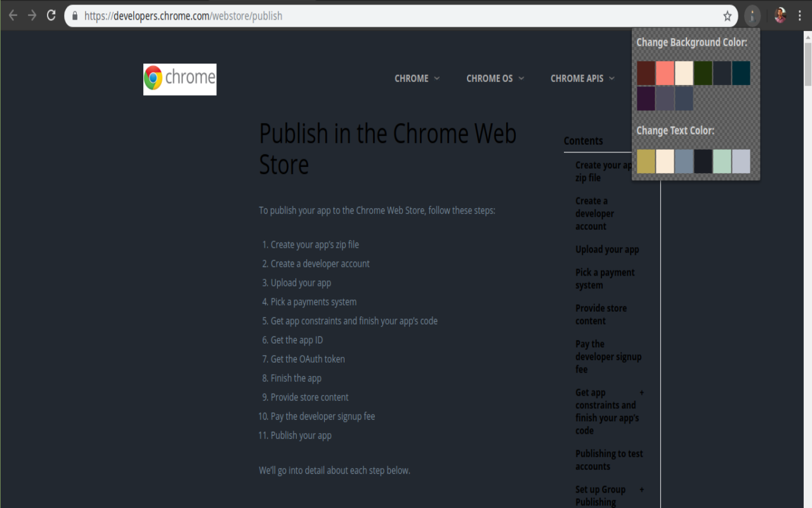This screenshot has height=508, width=812.
Task: Toggle the color changer extension icon
Action: point(752,16)
